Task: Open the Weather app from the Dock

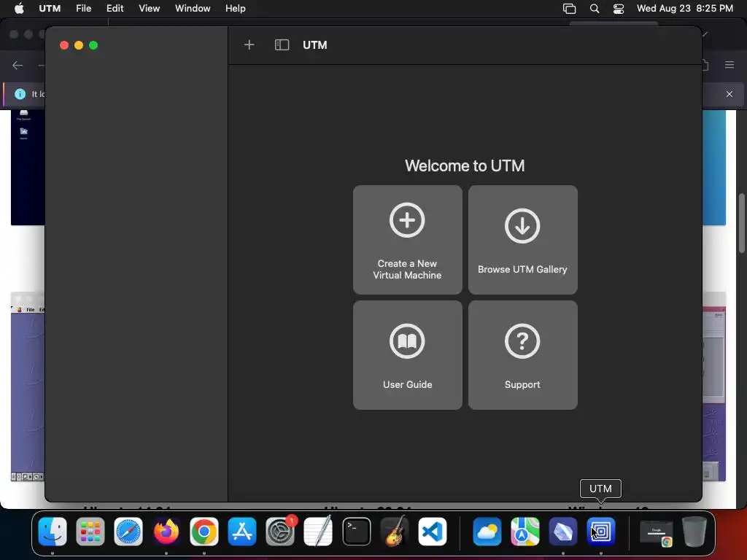Action: click(x=487, y=531)
